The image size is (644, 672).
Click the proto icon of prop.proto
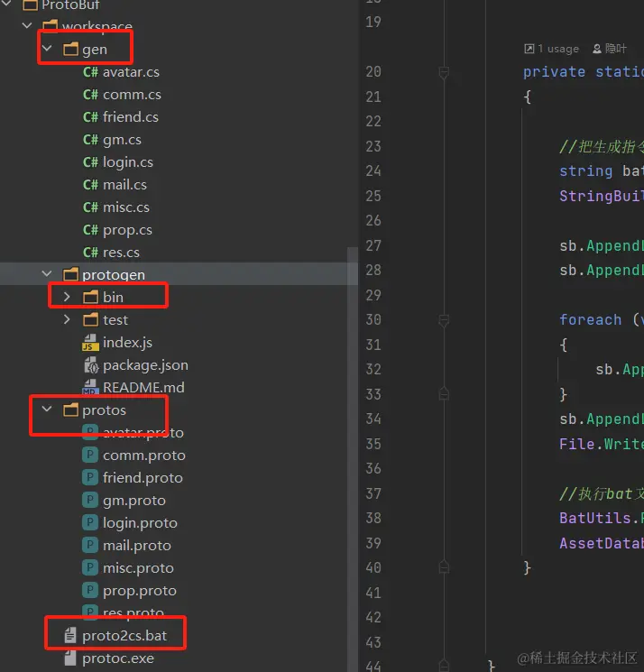pos(90,590)
